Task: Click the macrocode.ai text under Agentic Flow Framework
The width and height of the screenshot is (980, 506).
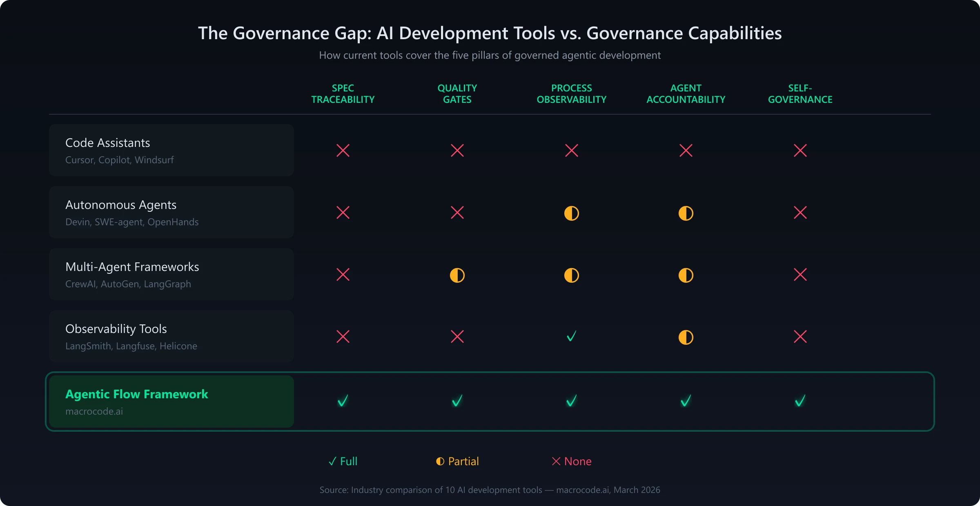Action: [x=94, y=411]
